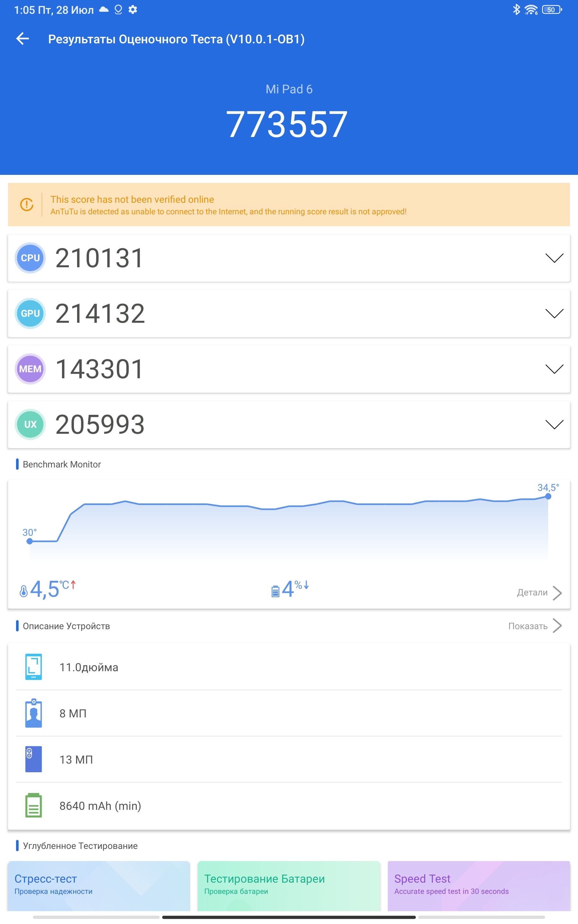Click the battery level 50 indicator
Viewport: 578px width, 924px height.
[x=552, y=10]
